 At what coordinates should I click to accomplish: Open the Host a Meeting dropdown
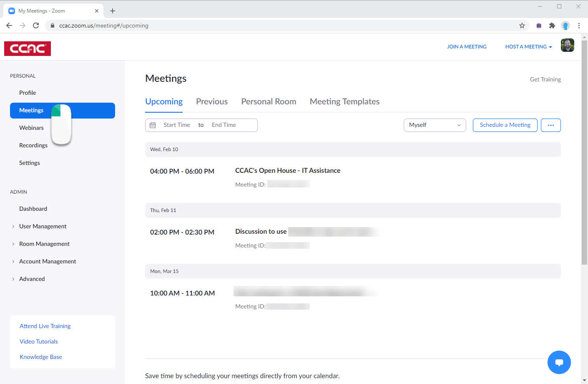528,47
